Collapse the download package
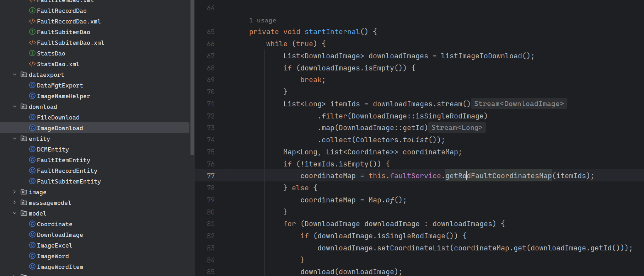This screenshot has height=276, width=644. click(x=15, y=107)
